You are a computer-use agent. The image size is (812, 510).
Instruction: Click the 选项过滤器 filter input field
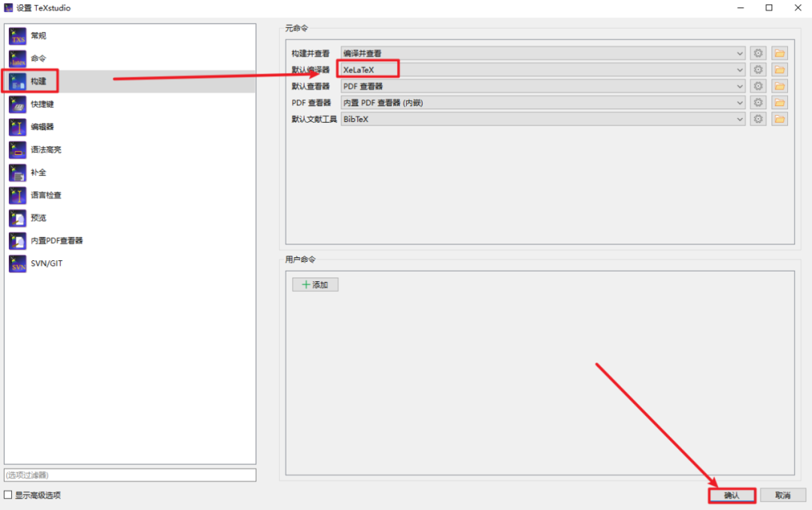click(x=130, y=475)
